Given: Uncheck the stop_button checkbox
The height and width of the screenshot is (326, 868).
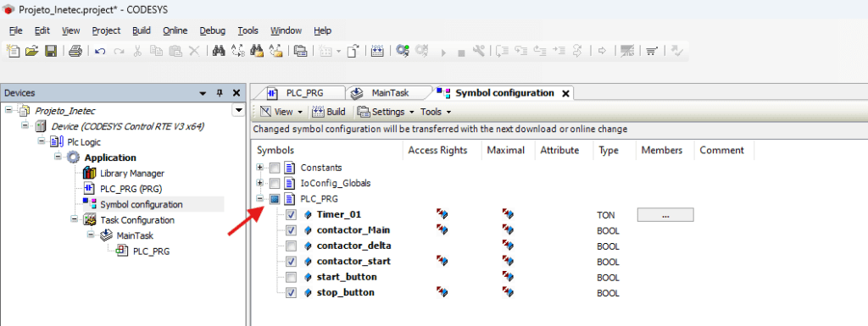Looking at the screenshot, I should (x=292, y=292).
